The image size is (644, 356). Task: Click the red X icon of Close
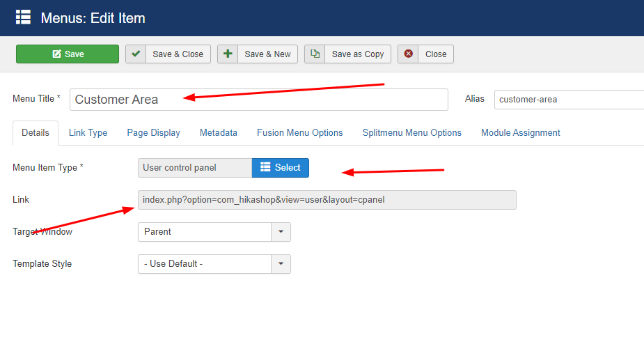pos(408,54)
